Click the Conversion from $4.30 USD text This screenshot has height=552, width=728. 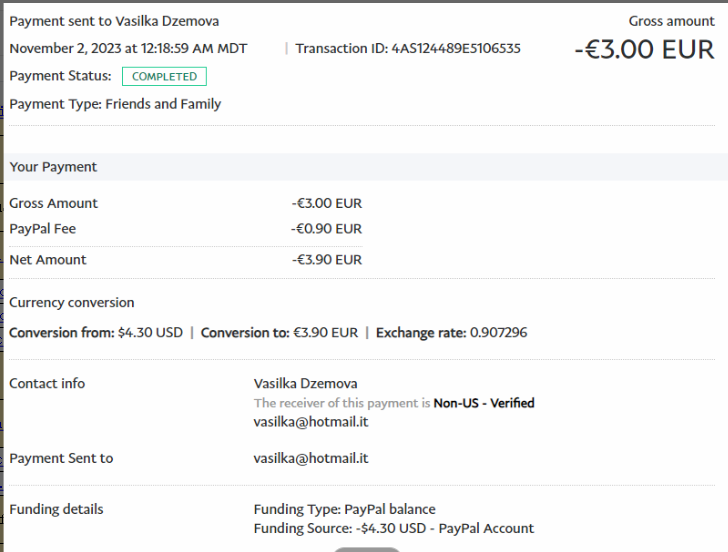point(96,332)
